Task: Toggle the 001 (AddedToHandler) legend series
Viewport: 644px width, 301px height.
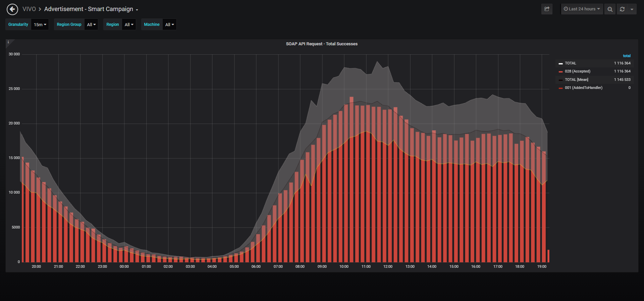Action: point(583,88)
